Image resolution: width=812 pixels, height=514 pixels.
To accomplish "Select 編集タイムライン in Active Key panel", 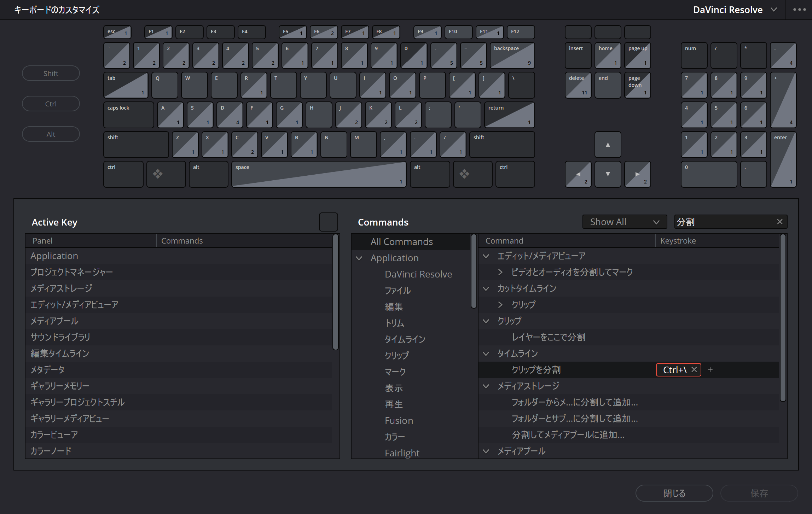I will (x=179, y=354).
